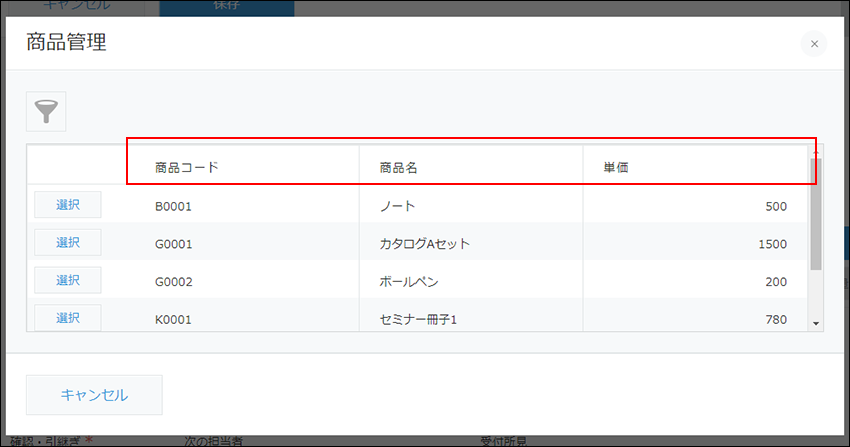Click the 500 unit price cell
The height and width of the screenshot is (447, 850).
pyautogui.click(x=776, y=207)
